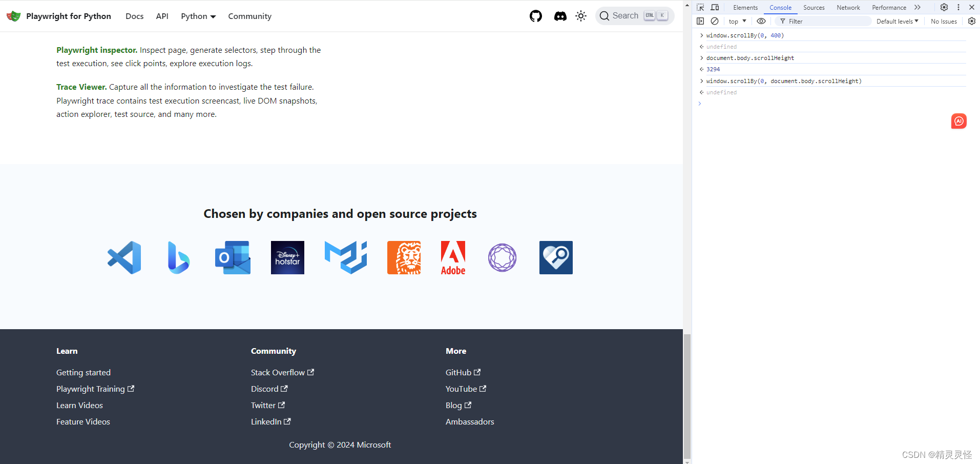Viewport: 980px width, 464px height.
Task: Switch to the Elements tab
Action: click(x=745, y=7)
